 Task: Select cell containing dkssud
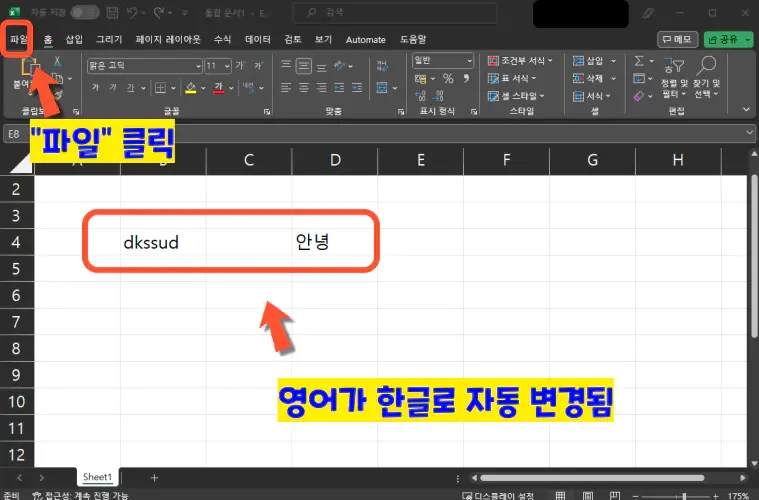tap(163, 242)
